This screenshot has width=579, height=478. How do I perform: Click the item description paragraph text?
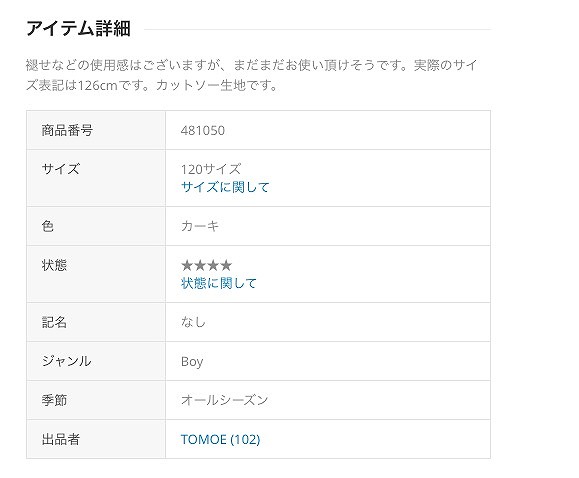click(x=252, y=75)
